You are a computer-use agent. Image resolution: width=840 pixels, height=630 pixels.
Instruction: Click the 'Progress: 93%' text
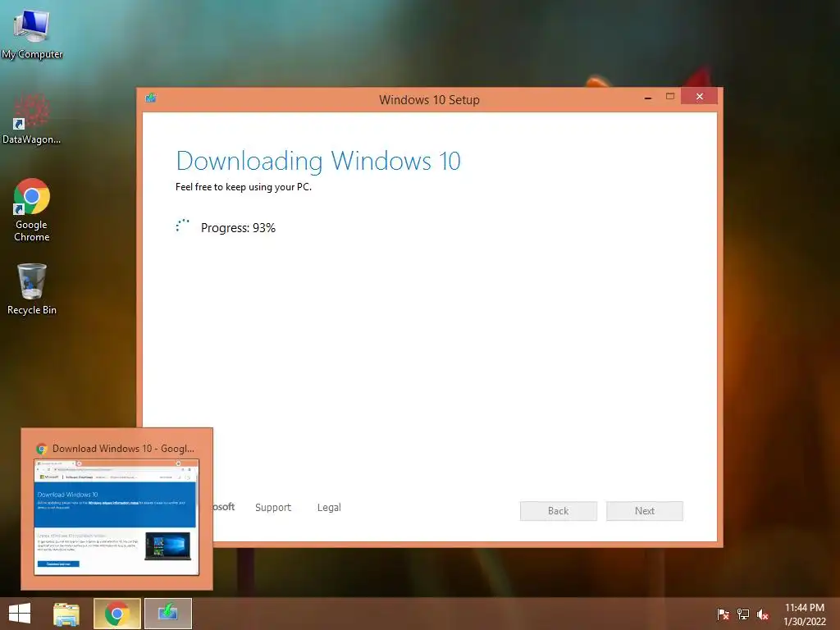[x=239, y=228]
